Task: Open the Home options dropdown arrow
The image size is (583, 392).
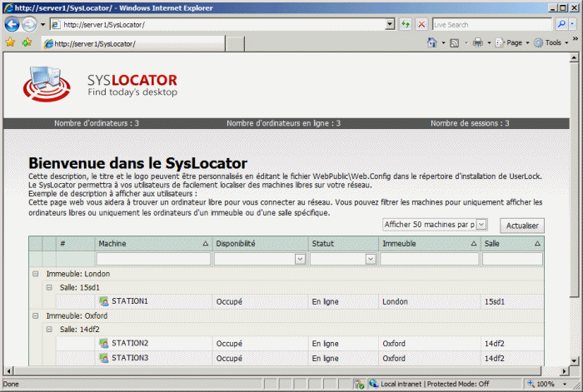Action: pyautogui.click(x=443, y=43)
